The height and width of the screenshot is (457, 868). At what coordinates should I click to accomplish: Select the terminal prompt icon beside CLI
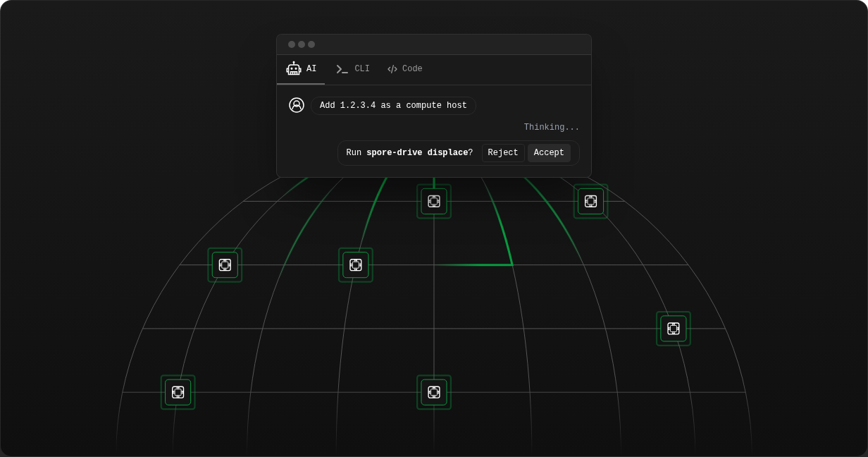[342, 68]
